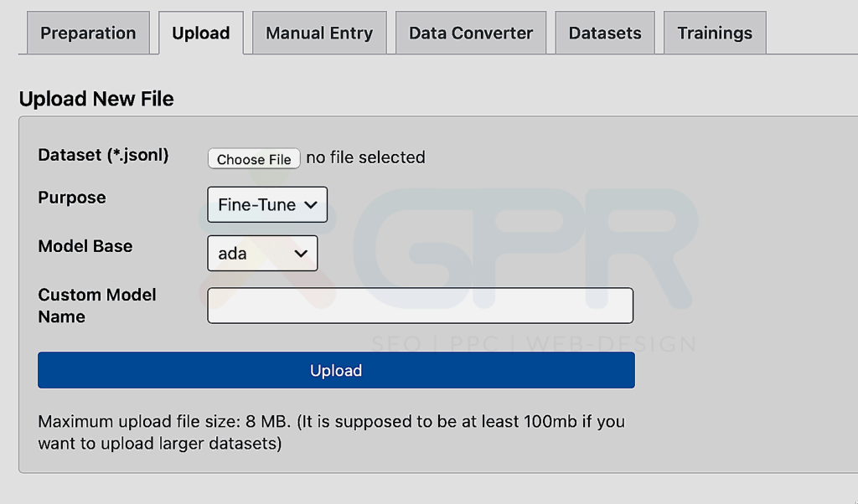Click the 'Maximum upload file size' note
The width and height of the screenshot is (858, 504).
[x=331, y=432]
